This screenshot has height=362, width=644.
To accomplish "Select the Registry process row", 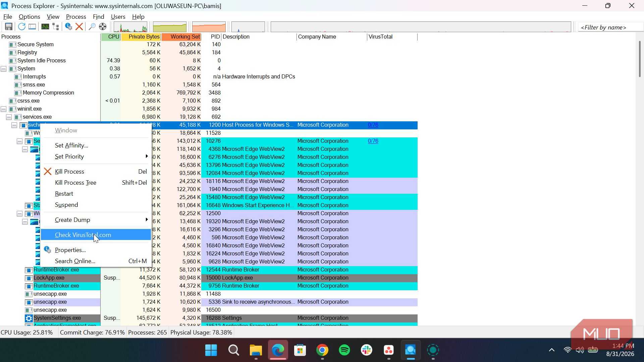I will point(209,53).
